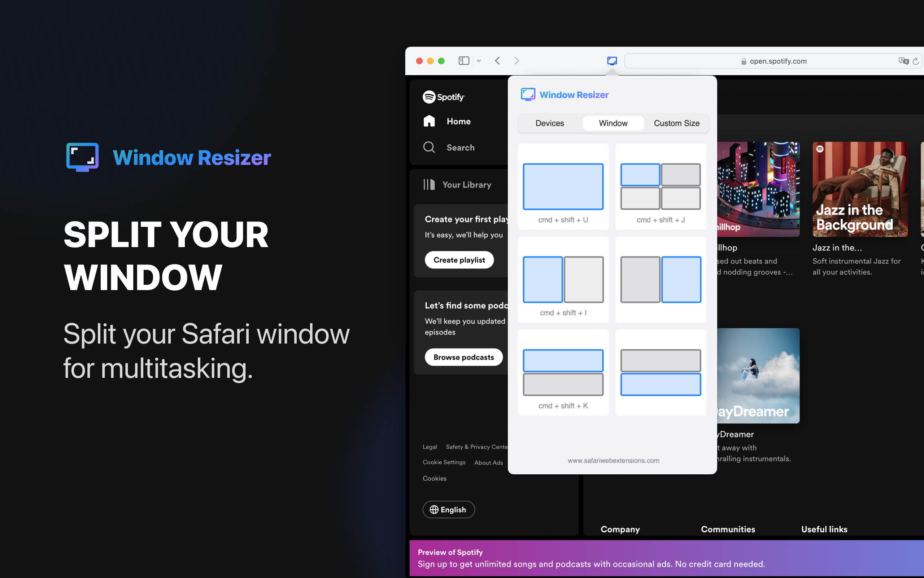The height and width of the screenshot is (578, 924).
Task: Click the English language button
Action: pos(449,510)
